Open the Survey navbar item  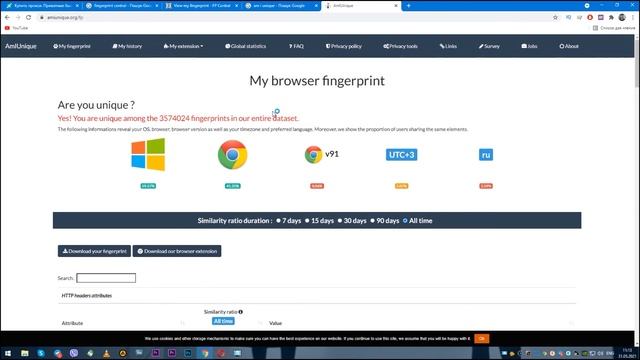(x=489, y=46)
